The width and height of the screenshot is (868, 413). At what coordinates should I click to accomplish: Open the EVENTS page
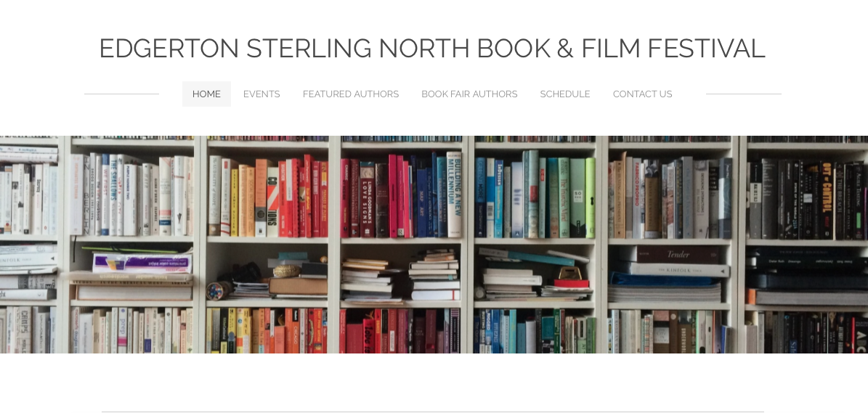point(261,94)
